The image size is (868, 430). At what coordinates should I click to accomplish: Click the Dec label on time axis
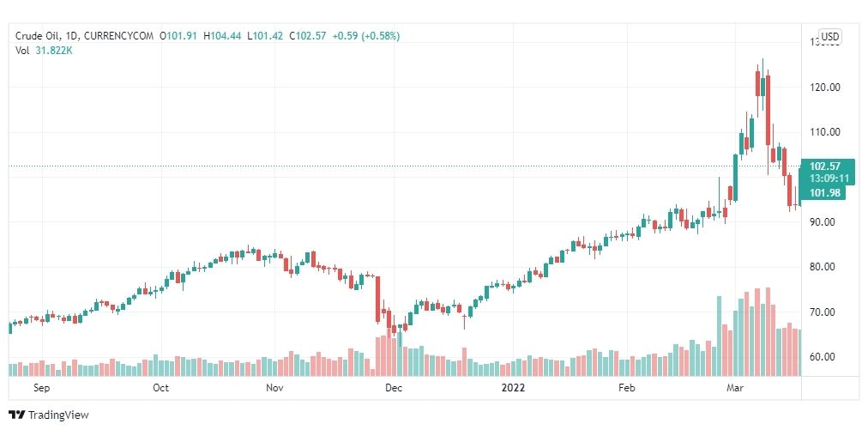pos(394,388)
